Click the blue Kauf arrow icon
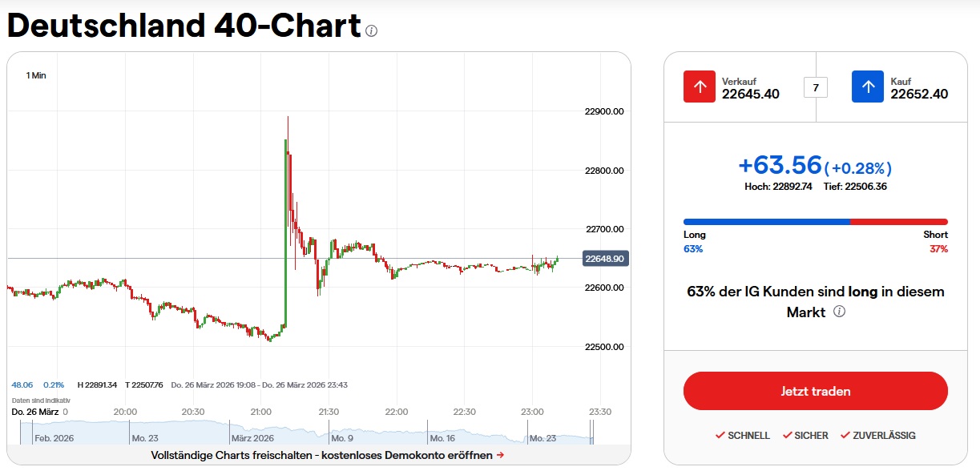 [x=868, y=87]
